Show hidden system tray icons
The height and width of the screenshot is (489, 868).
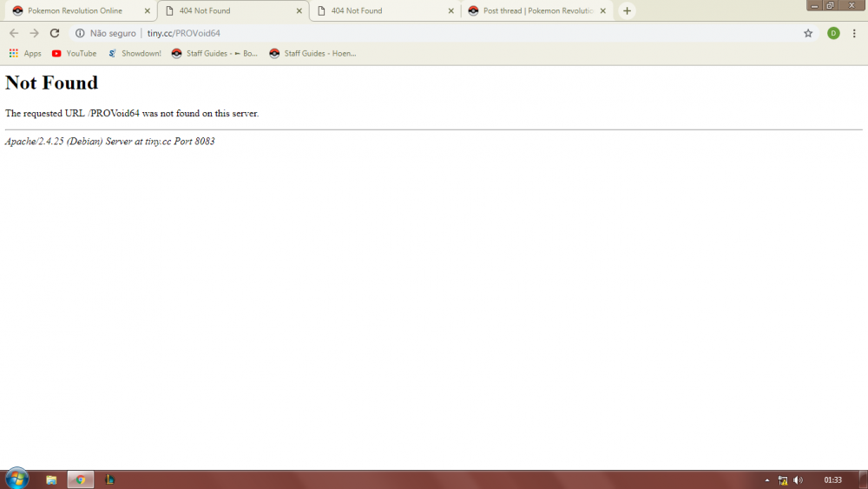766,479
